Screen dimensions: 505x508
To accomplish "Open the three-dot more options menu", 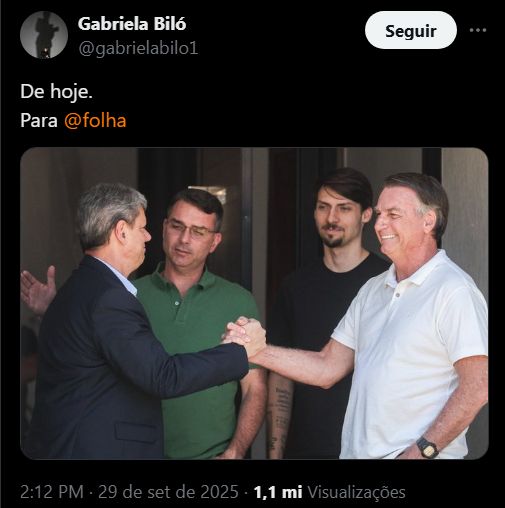I will click(x=478, y=30).
